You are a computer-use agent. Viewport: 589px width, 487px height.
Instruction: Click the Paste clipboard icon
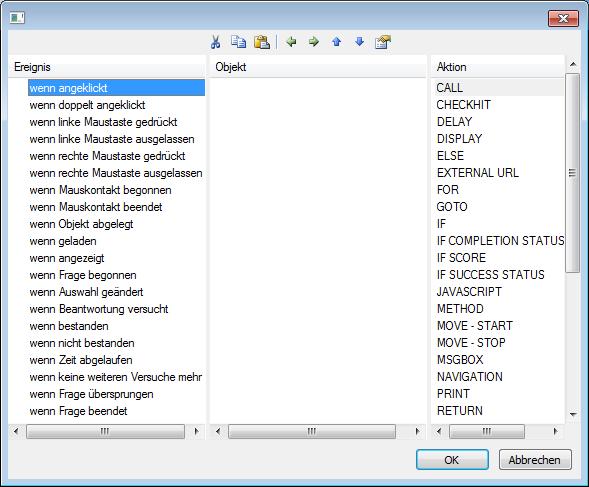click(262, 42)
